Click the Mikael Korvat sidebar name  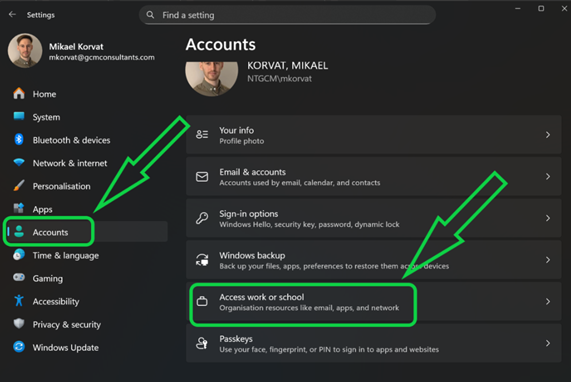(x=76, y=47)
